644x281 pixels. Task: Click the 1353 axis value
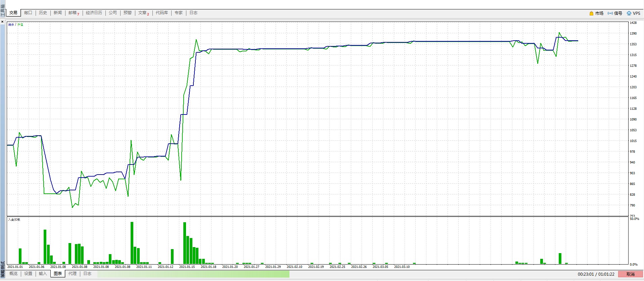pos(633,44)
